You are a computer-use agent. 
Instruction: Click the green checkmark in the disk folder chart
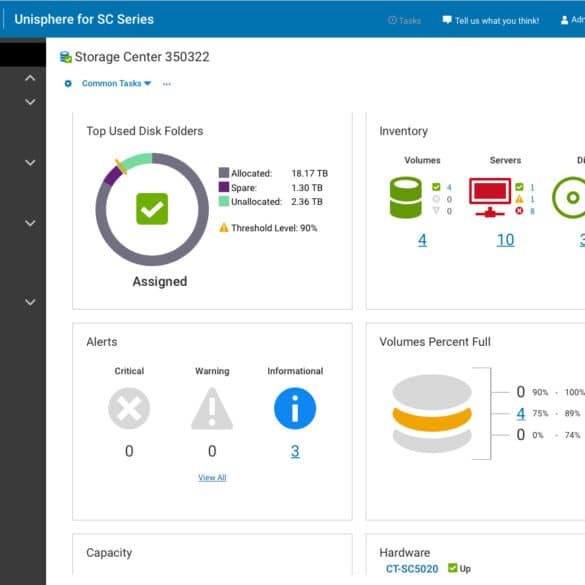pyautogui.click(x=152, y=209)
